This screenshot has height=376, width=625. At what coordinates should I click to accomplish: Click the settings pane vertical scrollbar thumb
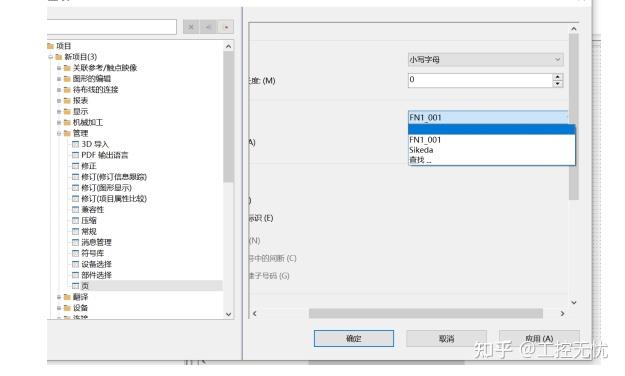[574, 117]
